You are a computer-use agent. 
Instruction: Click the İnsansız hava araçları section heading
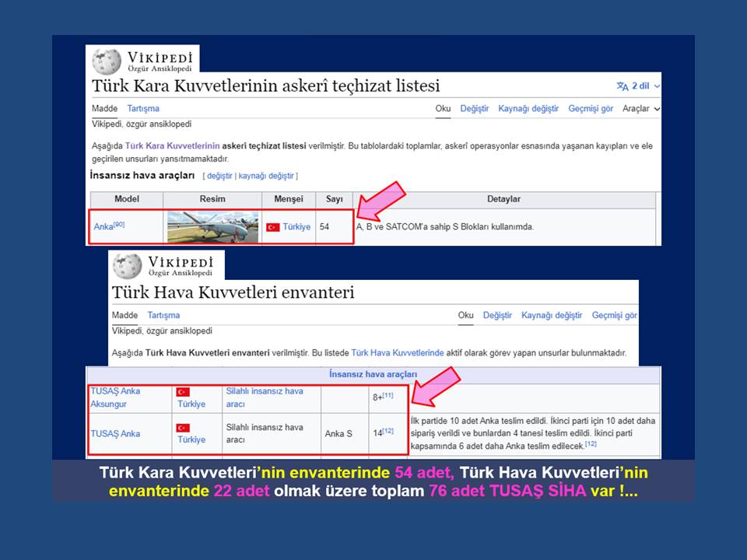click(x=142, y=176)
